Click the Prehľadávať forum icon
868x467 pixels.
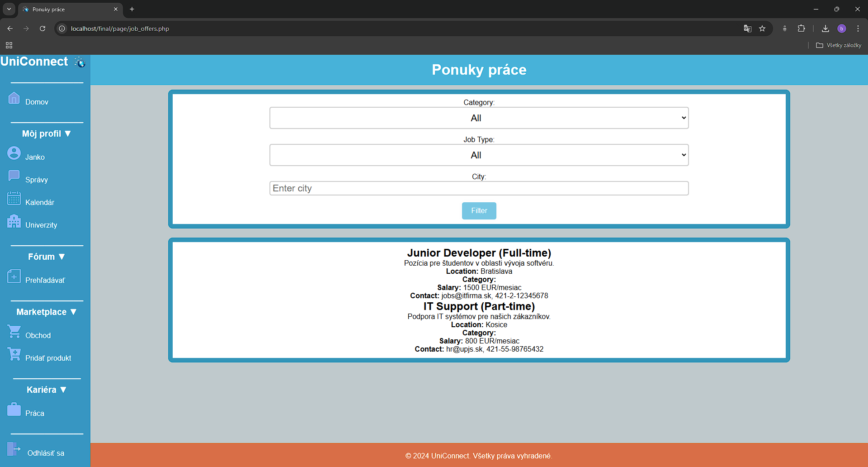14,276
